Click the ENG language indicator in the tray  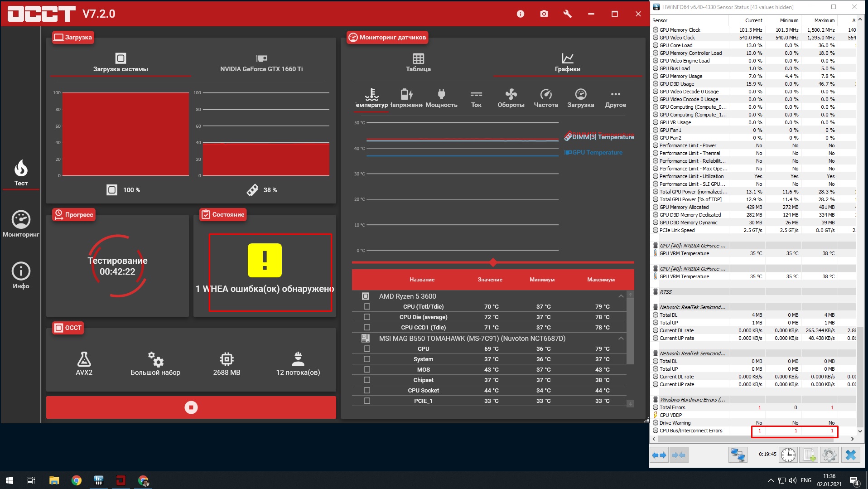(x=806, y=480)
